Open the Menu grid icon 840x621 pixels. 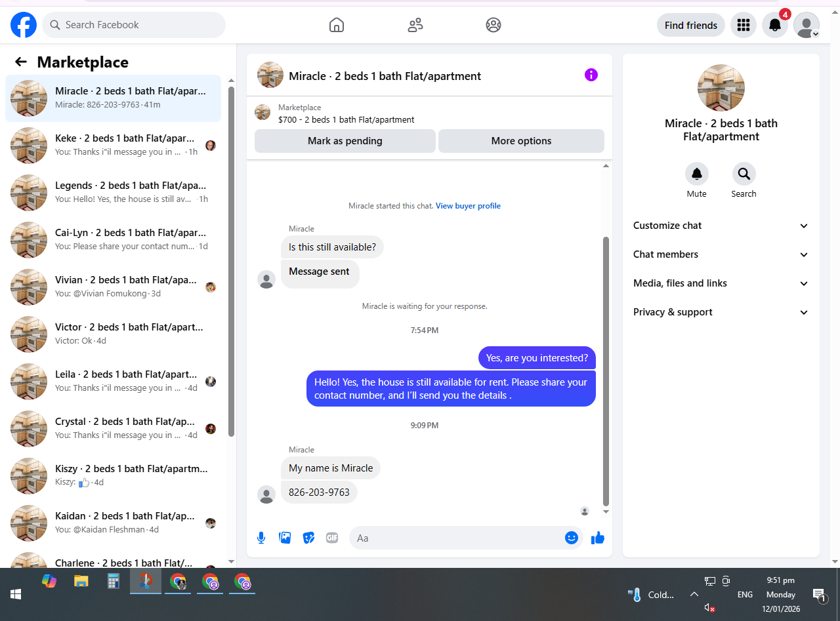point(744,25)
